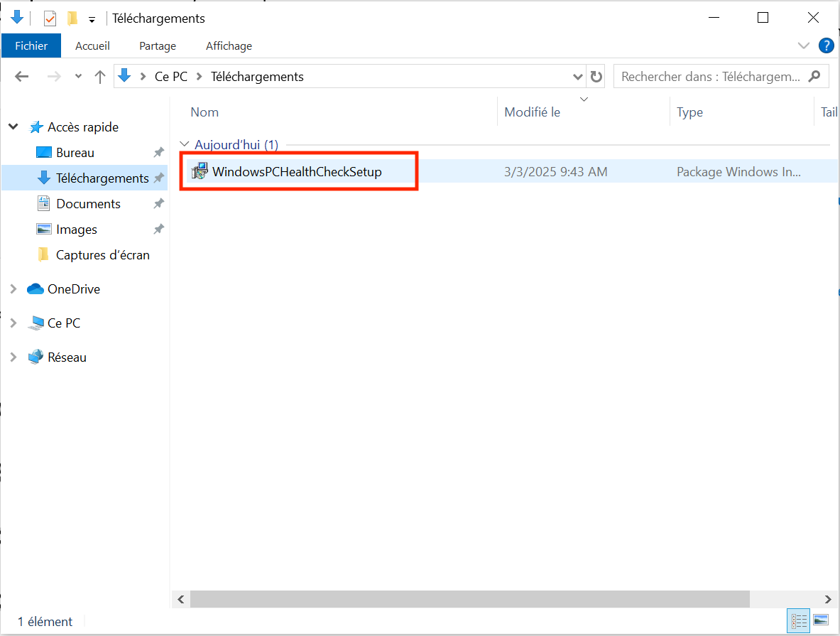This screenshot has height=636, width=840.
Task: Click the pin icon beside Téléchargements
Action: click(x=158, y=178)
